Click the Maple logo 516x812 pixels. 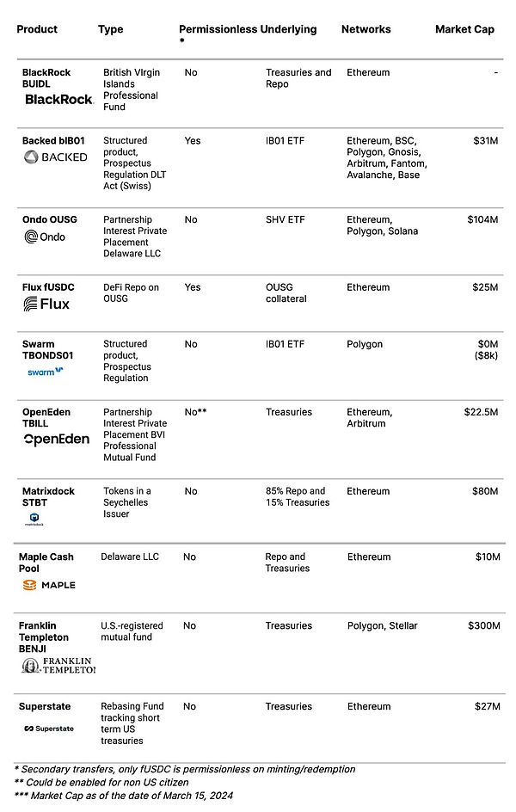pyautogui.click(x=49, y=585)
